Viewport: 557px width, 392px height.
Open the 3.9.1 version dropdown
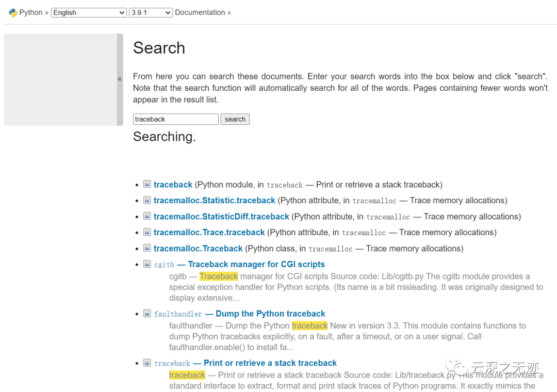pyautogui.click(x=151, y=12)
